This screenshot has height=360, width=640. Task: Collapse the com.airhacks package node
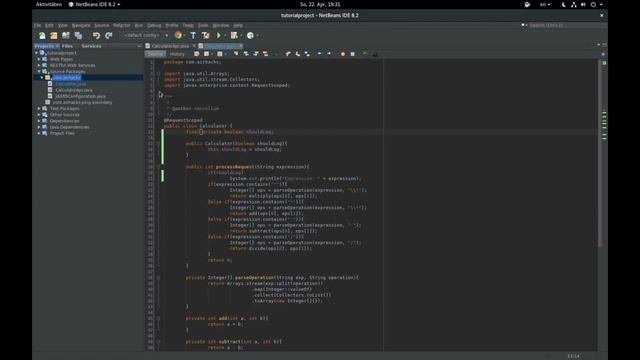[42, 77]
